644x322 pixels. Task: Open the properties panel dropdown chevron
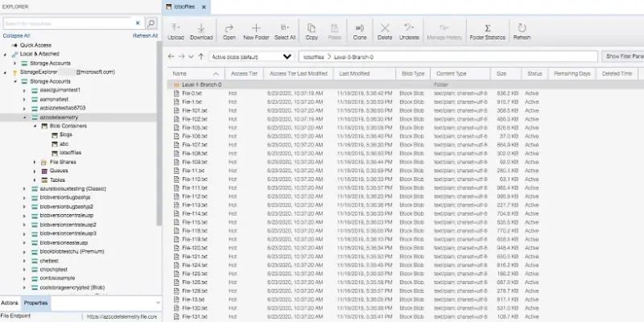point(158,303)
